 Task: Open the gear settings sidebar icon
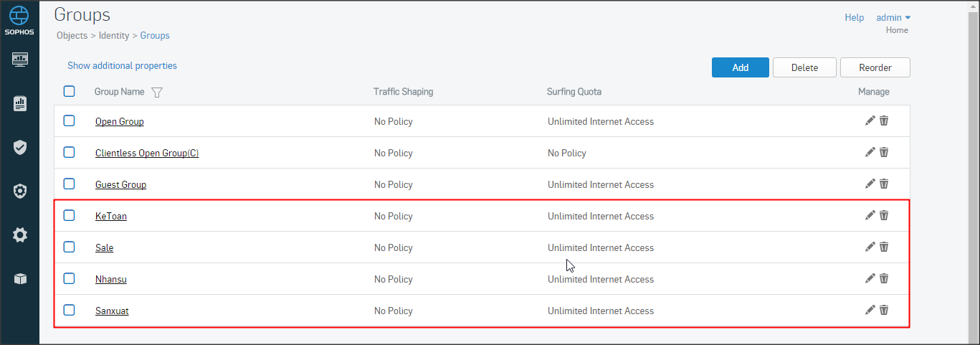point(20,235)
